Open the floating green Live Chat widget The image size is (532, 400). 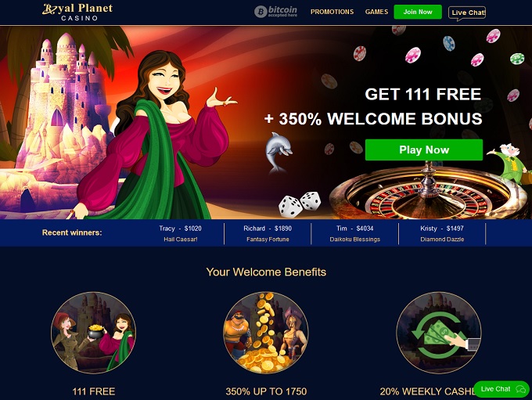pyautogui.click(x=501, y=389)
